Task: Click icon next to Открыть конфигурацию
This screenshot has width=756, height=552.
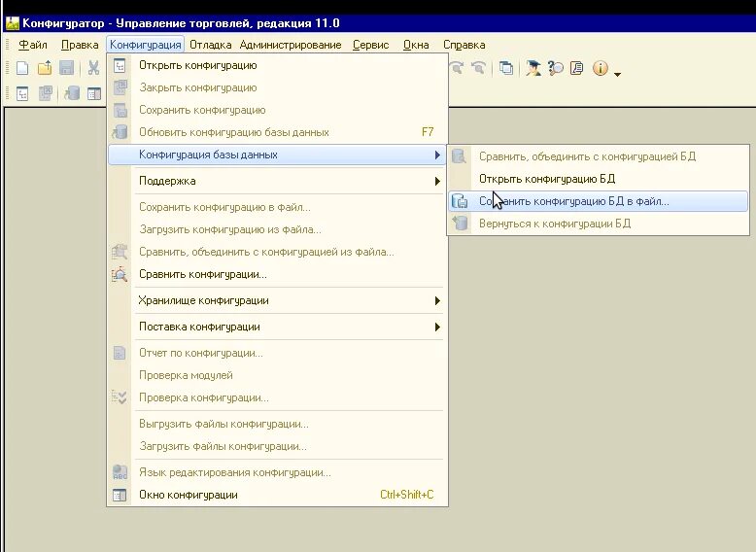Action: pos(120,65)
